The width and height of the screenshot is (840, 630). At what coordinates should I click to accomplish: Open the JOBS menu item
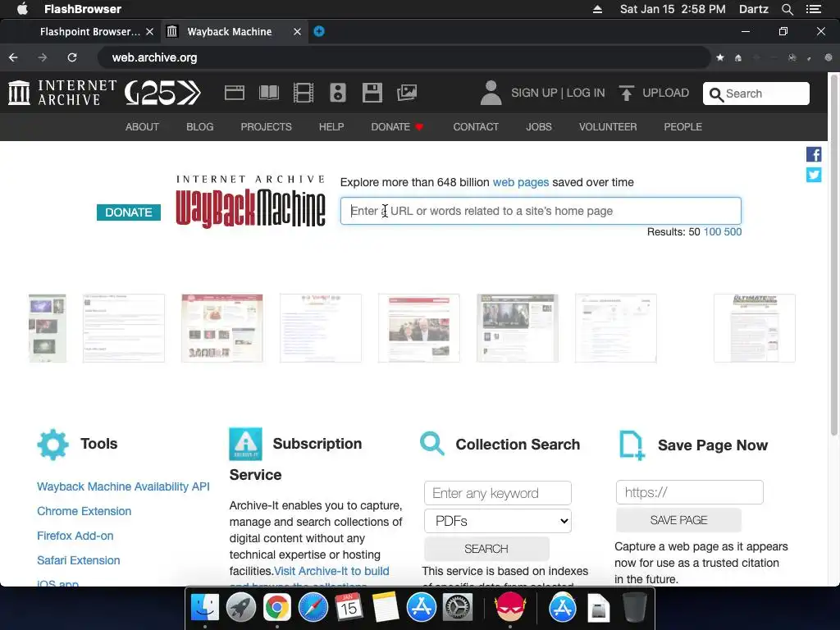(538, 127)
